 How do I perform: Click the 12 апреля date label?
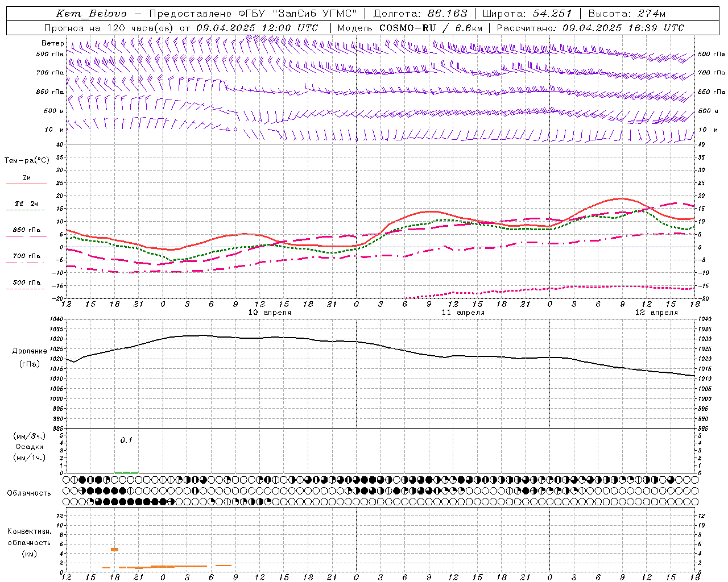coord(656,313)
